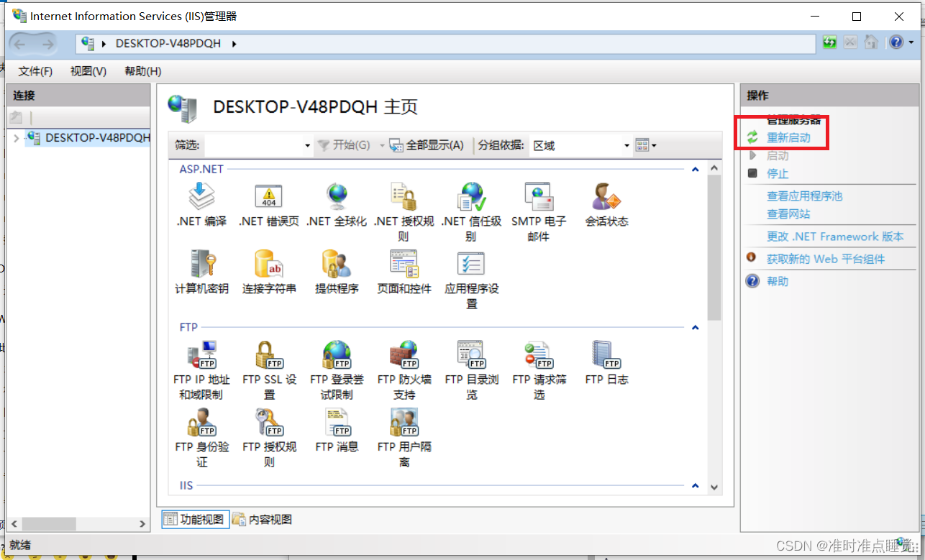Click 更改 .NET Framework 版本 link
The width and height of the screenshot is (925, 560).
coord(835,237)
